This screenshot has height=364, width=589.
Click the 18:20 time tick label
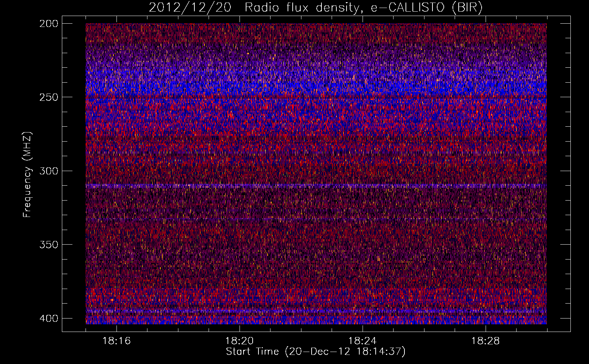[x=240, y=341]
